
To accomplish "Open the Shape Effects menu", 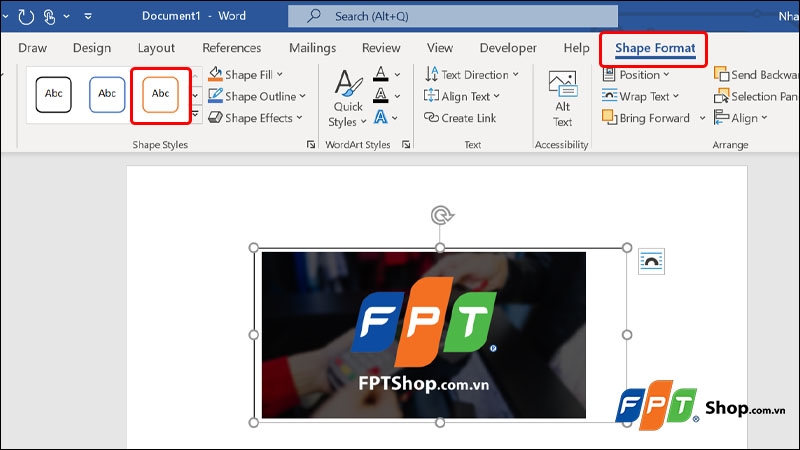I will [256, 118].
